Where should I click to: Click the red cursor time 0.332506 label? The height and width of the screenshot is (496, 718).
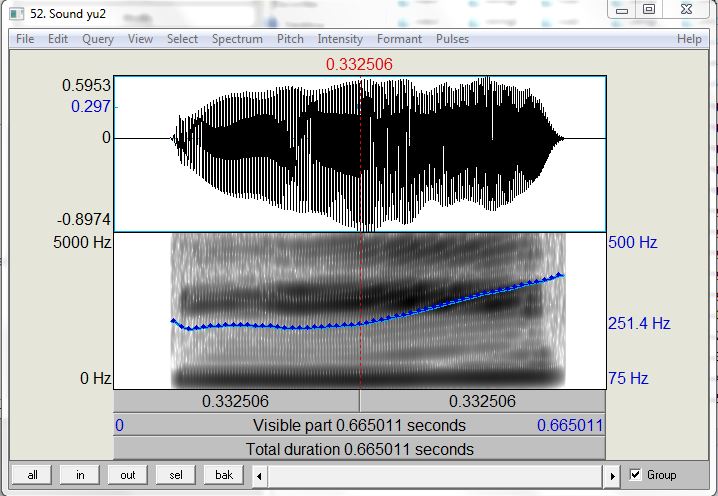pos(359,64)
